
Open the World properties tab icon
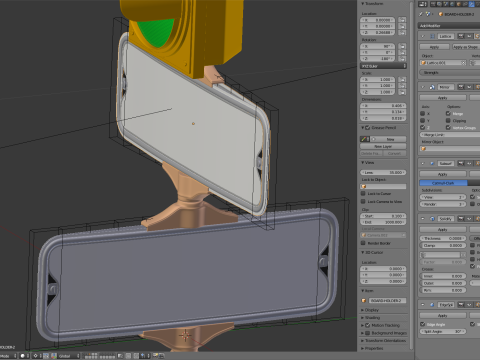point(452,4)
